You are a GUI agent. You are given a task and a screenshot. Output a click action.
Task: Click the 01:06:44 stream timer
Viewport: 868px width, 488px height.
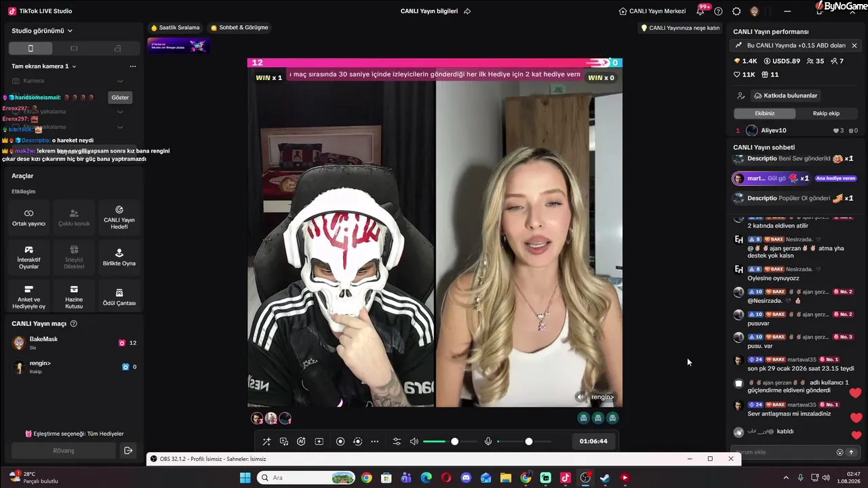click(593, 441)
